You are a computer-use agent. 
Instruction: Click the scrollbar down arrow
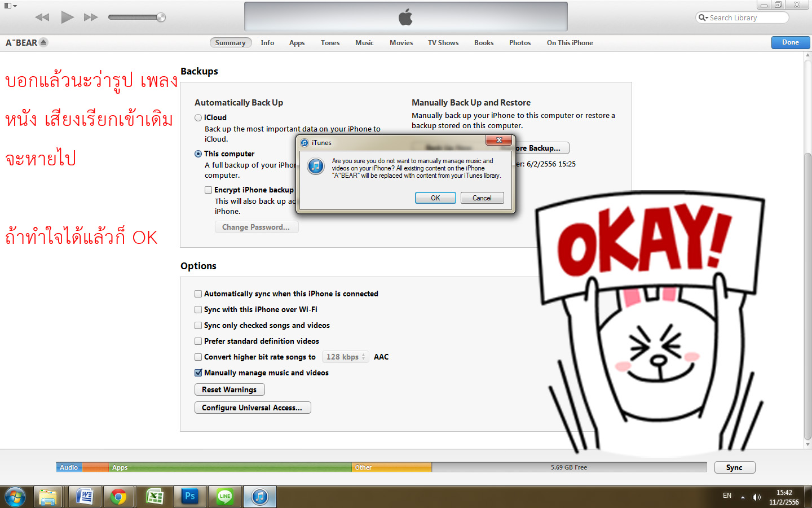(807, 445)
